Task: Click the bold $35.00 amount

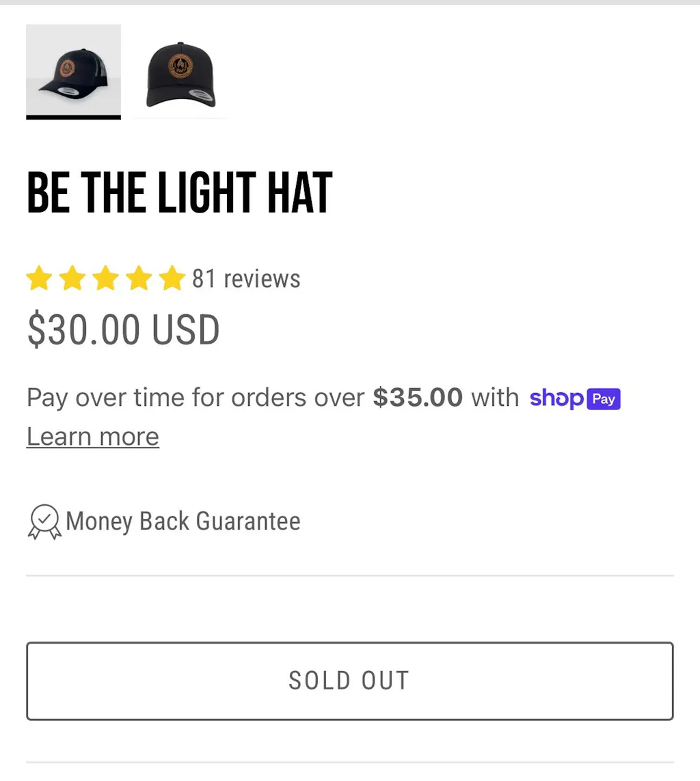Action: tap(418, 398)
